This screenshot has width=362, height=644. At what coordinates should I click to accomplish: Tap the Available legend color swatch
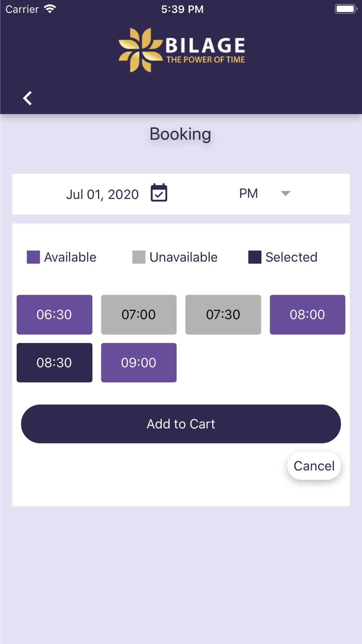[33, 257]
